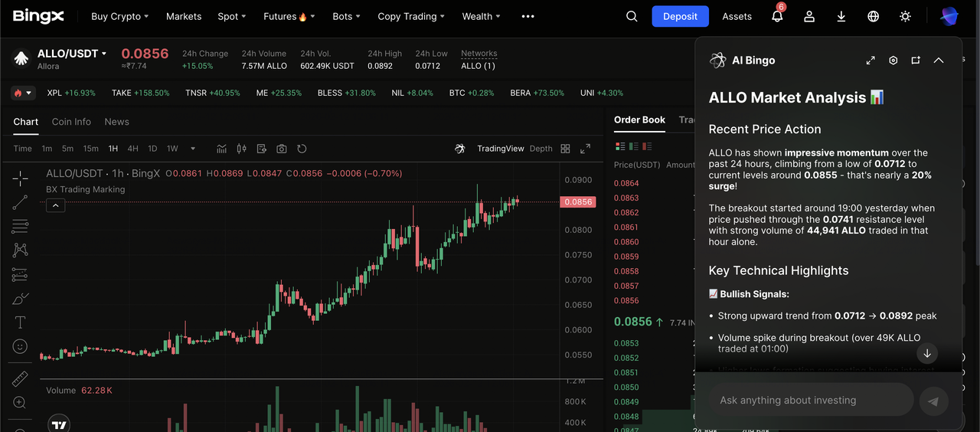Click the blue Deposit button
Viewport: 980px width, 432px height.
coord(680,16)
